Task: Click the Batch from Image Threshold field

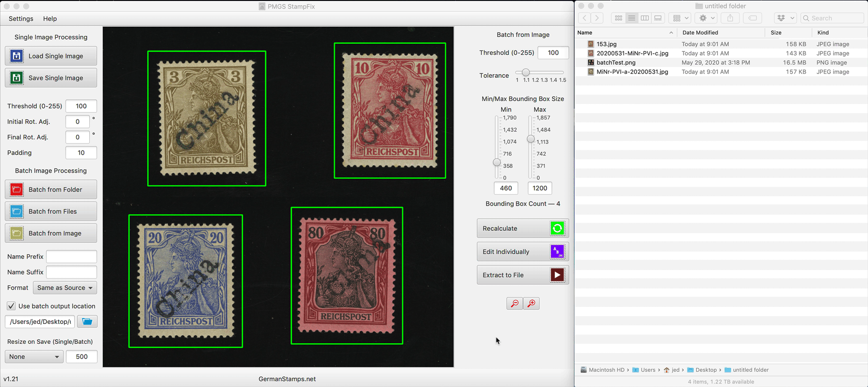Action: (553, 52)
